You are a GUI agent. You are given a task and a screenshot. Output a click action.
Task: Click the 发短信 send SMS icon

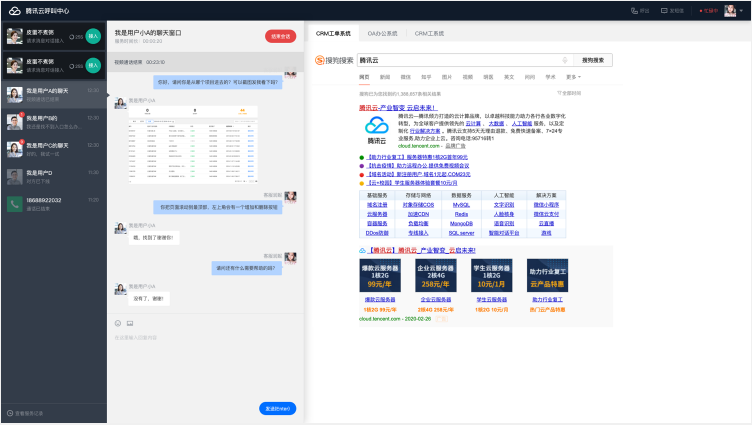point(664,11)
